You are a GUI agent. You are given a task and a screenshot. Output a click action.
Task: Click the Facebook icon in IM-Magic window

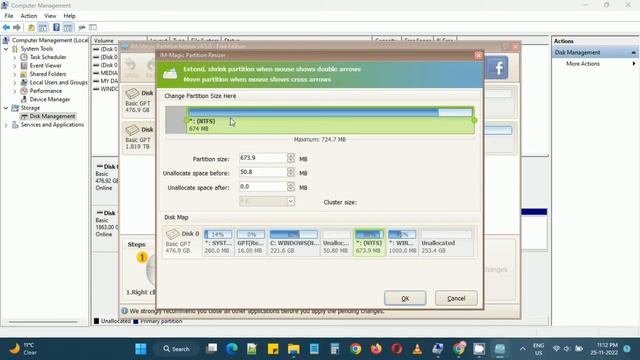[x=497, y=68]
